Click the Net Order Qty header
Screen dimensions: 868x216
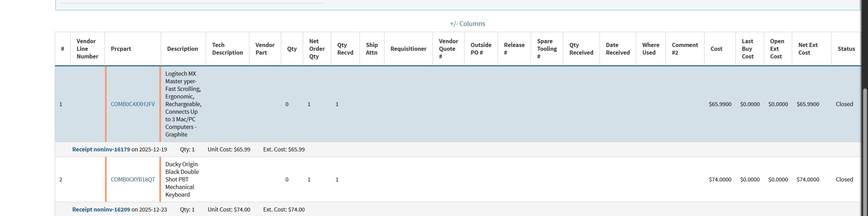pyautogui.click(x=317, y=49)
